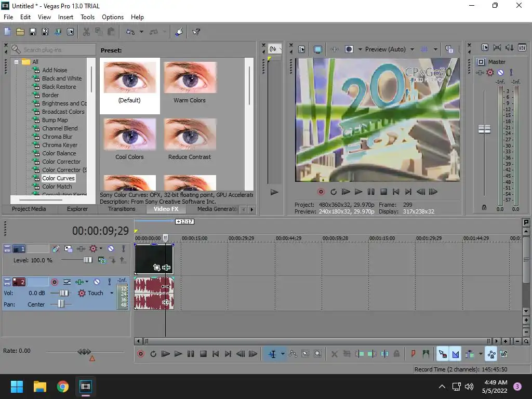Click Preview on External Monitor icon
The image size is (532, 399).
(318, 49)
